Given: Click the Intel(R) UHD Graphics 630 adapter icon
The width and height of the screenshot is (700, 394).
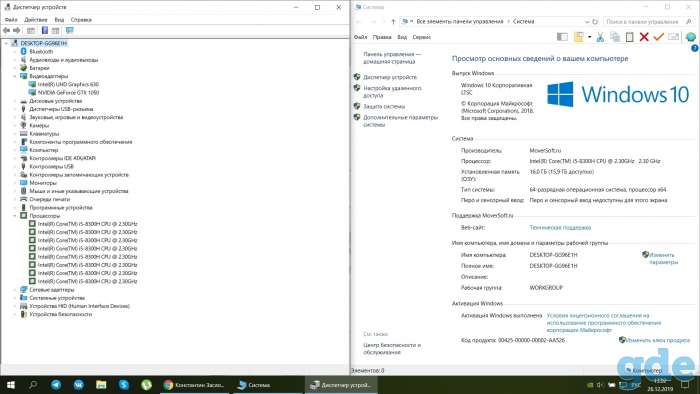Looking at the screenshot, I should click(x=32, y=84).
